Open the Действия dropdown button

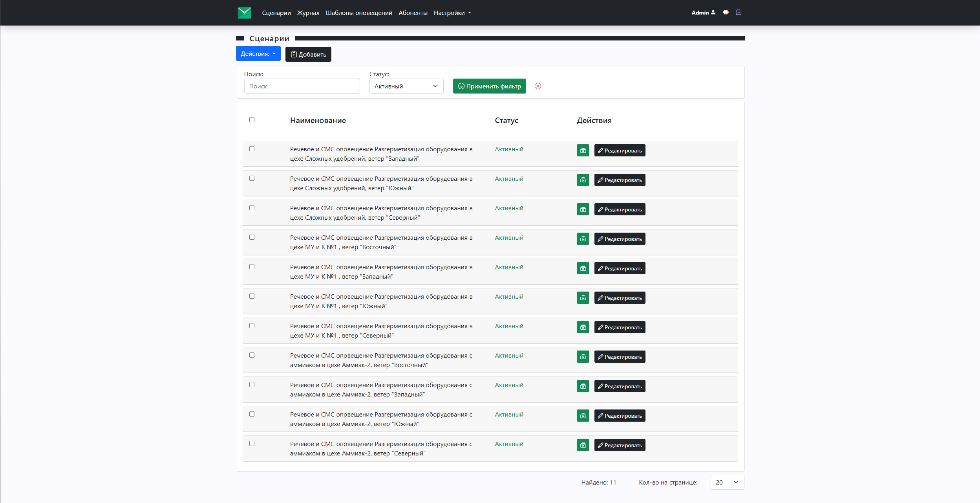pos(258,53)
